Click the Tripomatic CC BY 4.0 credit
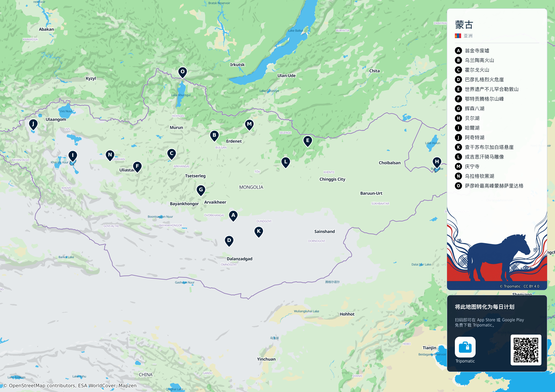 (x=519, y=286)
